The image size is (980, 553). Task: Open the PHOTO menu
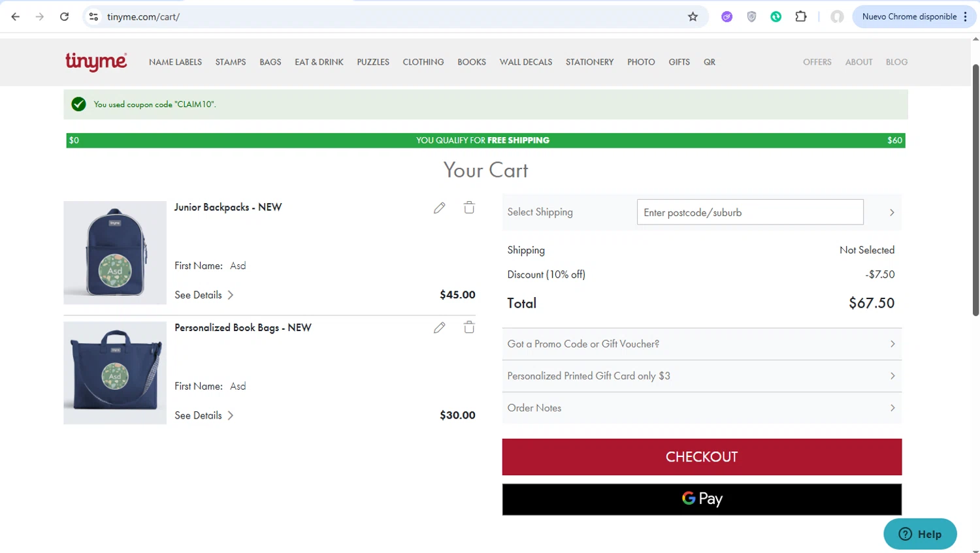click(641, 62)
